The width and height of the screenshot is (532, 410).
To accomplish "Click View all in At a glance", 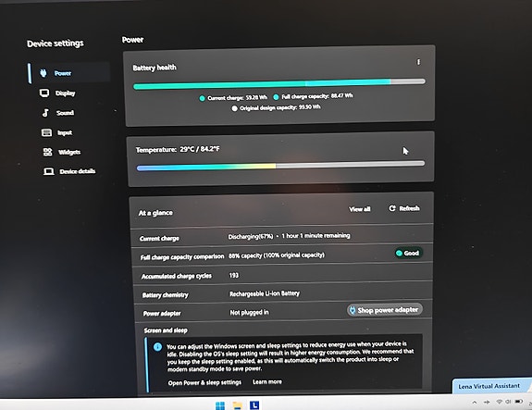I will [x=360, y=209].
